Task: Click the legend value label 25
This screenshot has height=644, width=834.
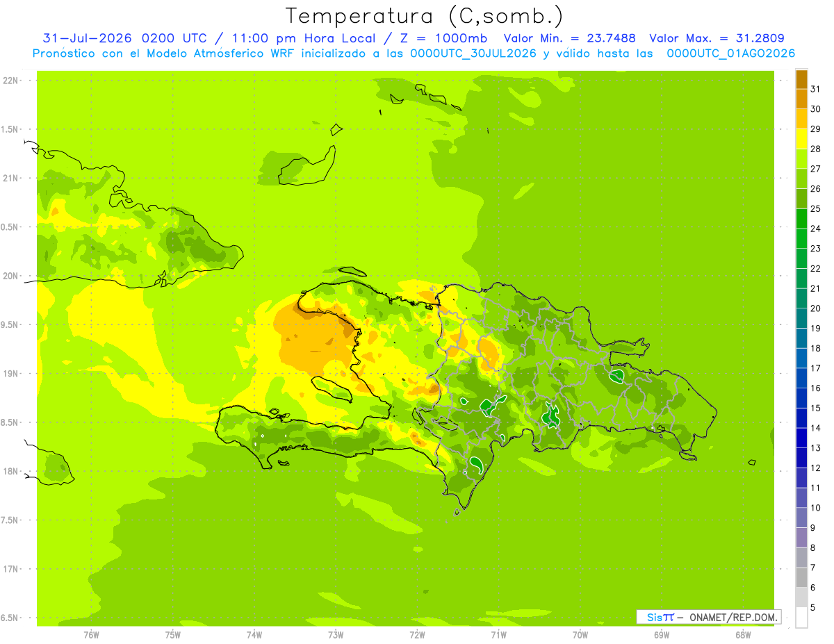Action: (816, 208)
